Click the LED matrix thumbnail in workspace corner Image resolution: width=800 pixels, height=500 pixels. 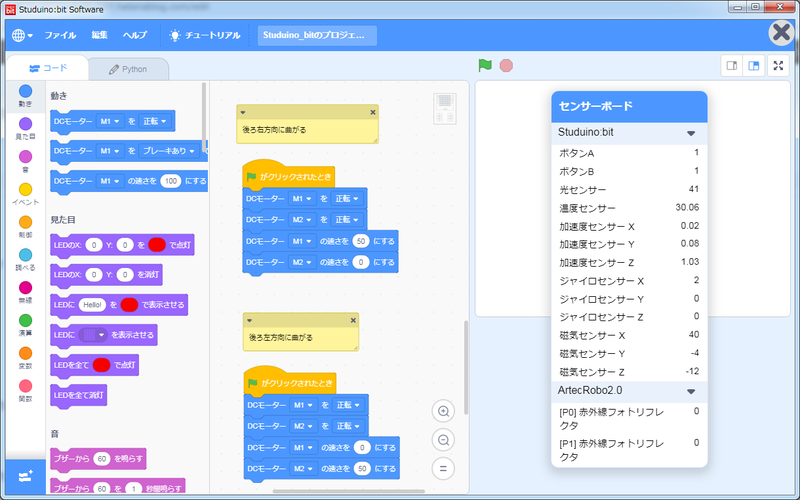(x=444, y=108)
